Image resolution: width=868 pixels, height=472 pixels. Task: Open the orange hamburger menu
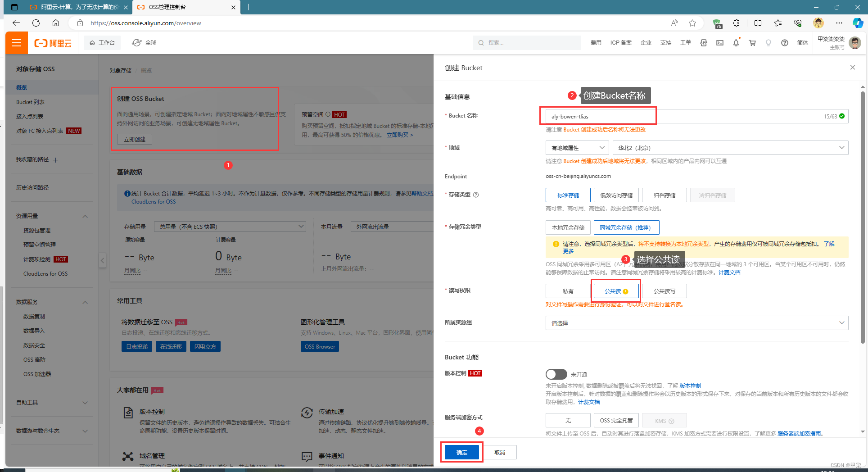pos(17,43)
